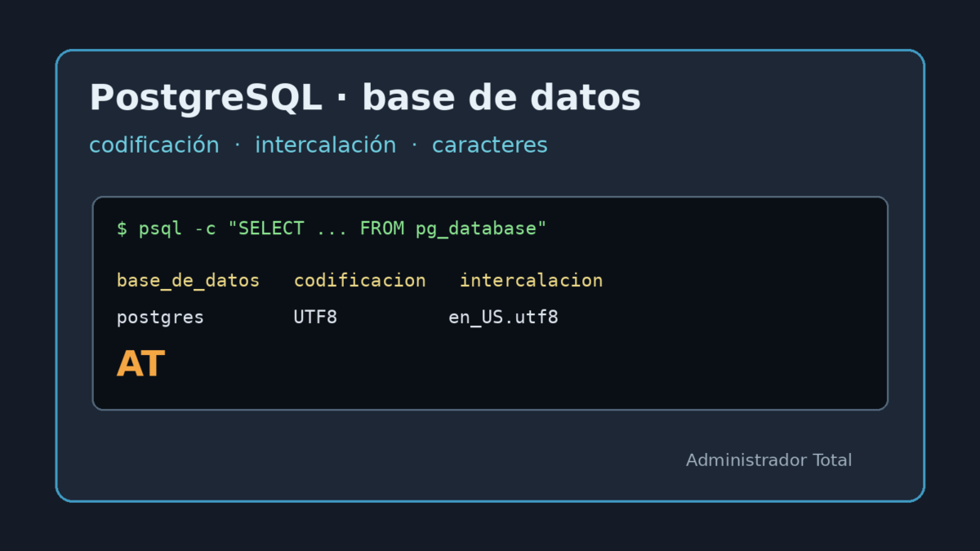980x551 pixels.
Task: Click the word "intercalación" in the subtitle
Action: pyautogui.click(x=325, y=145)
